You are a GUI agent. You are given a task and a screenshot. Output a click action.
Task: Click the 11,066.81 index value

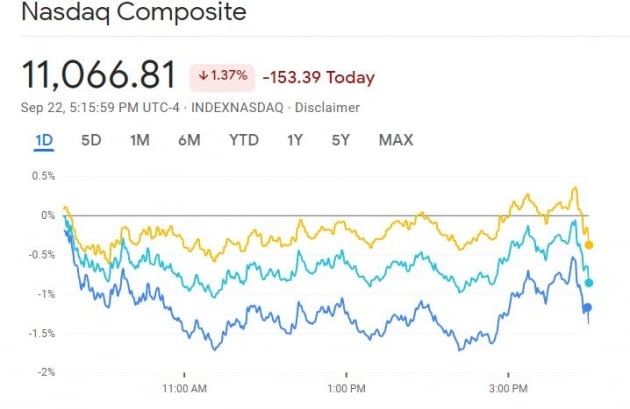pyautogui.click(x=99, y=75)
